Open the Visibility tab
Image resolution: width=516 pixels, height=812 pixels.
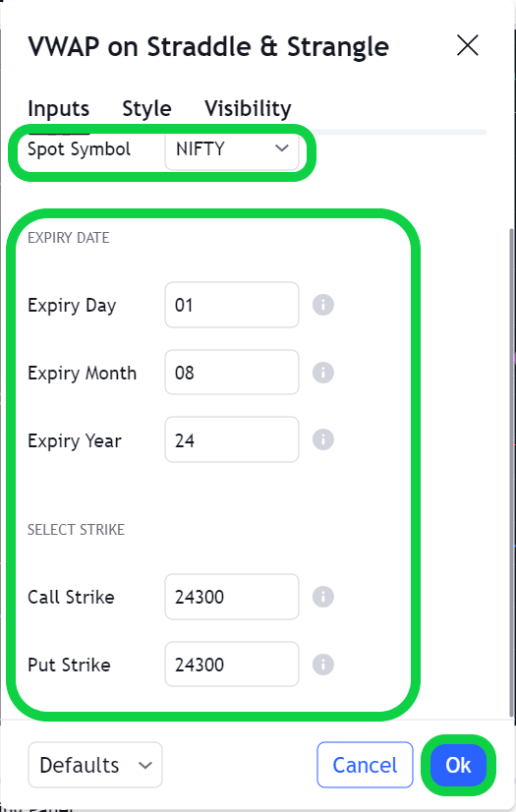248,109
